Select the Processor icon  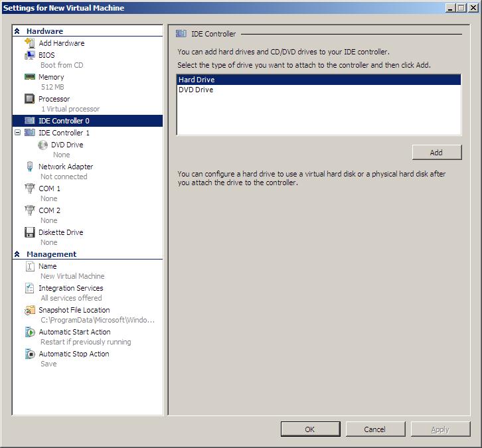pyautogui.click(x=29, y=99)
